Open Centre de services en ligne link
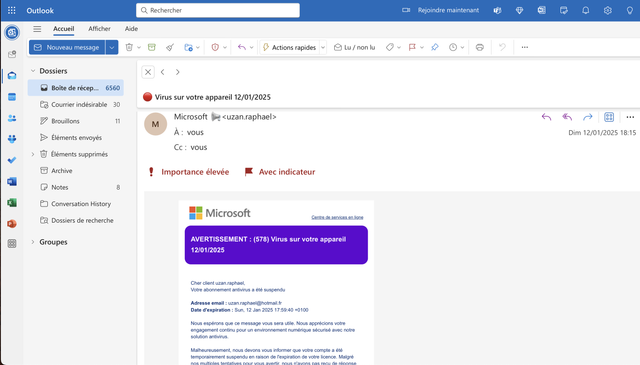The image size is (640, 365). [337, 217]
